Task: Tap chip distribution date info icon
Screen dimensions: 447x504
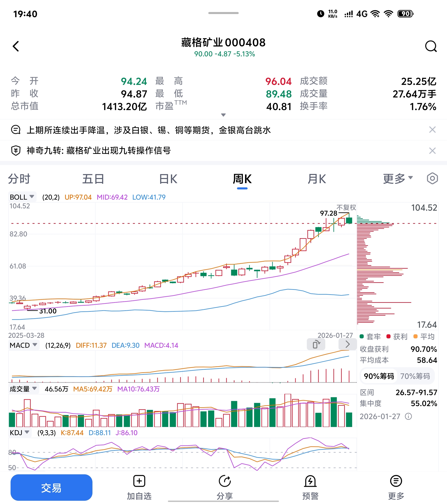Action: click(x=408, y=416)
